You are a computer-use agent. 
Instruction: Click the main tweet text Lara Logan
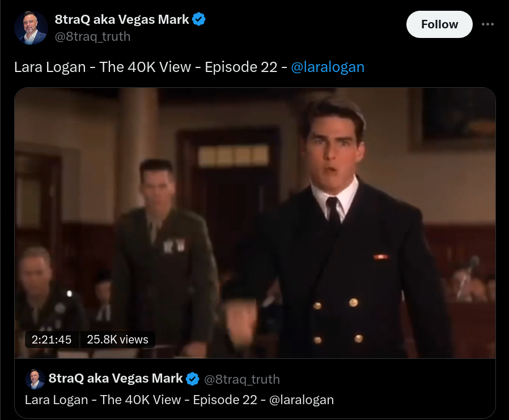[x=50, y=67]
